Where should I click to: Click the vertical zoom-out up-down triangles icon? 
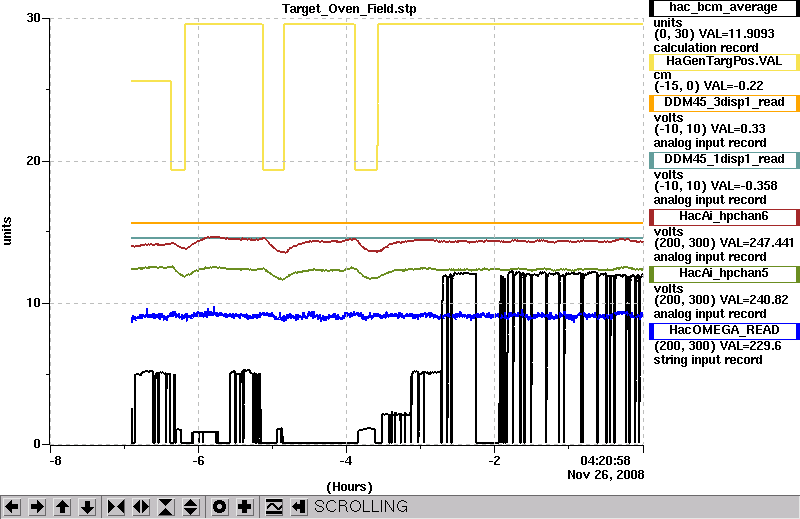click(191, 507)
